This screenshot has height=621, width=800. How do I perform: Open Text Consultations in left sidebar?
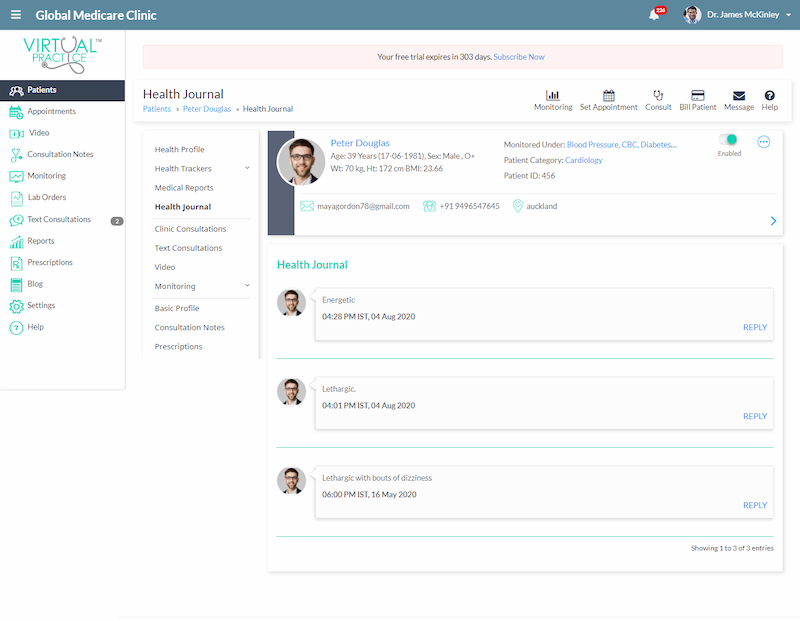click(58, 220)
